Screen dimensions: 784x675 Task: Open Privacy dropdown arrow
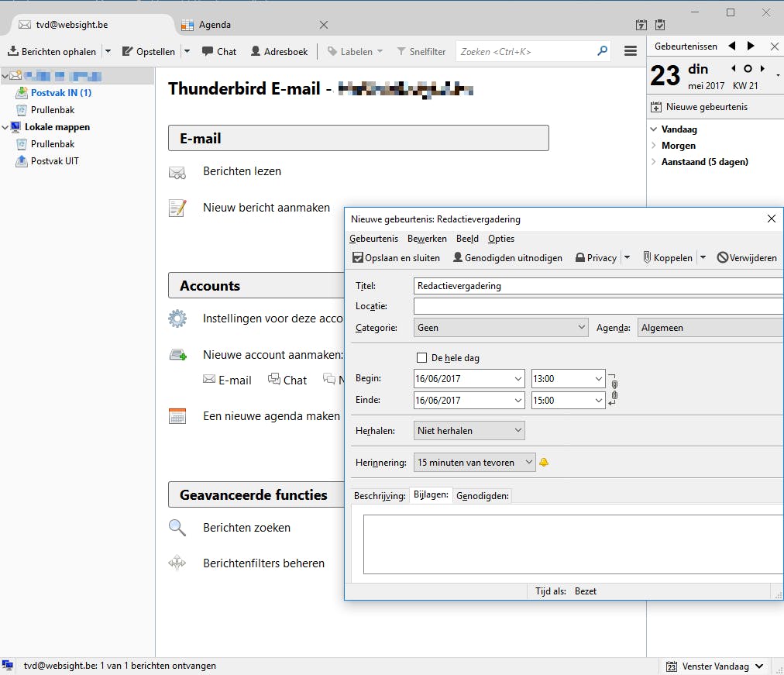pyautogui.click(x=627, y=257)
